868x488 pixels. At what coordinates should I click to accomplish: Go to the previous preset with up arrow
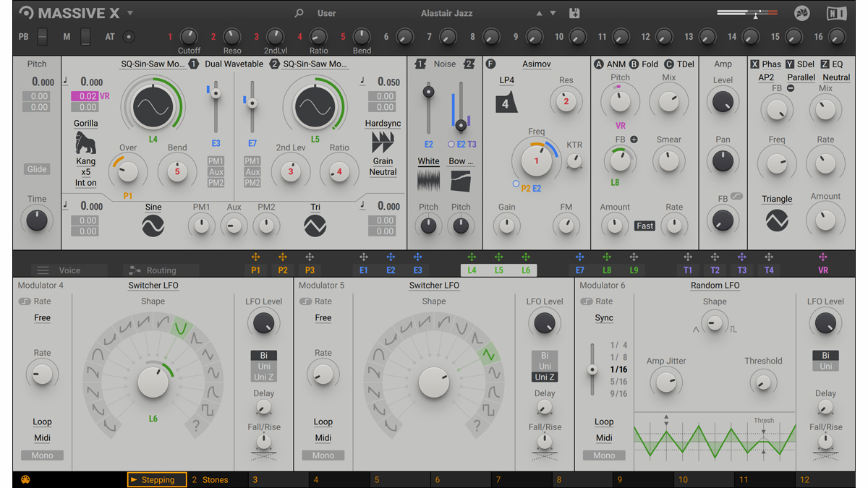(x=539, y=13)
